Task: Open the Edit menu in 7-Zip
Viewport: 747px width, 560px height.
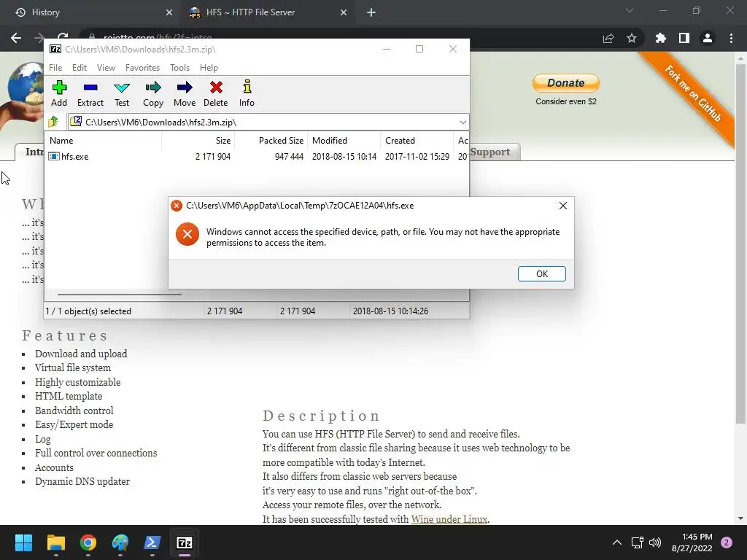Action: pos(79,68)
